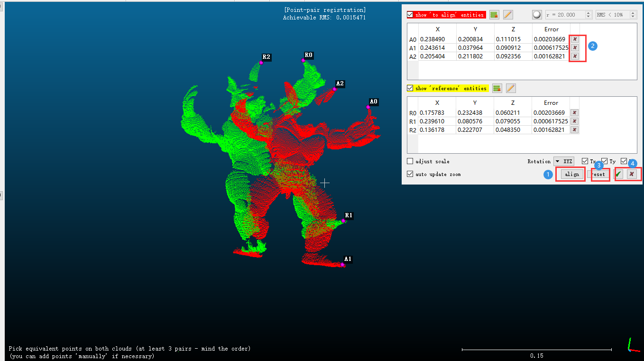Select the R1 row header
The image size is (644, 361).
(413, 121)
